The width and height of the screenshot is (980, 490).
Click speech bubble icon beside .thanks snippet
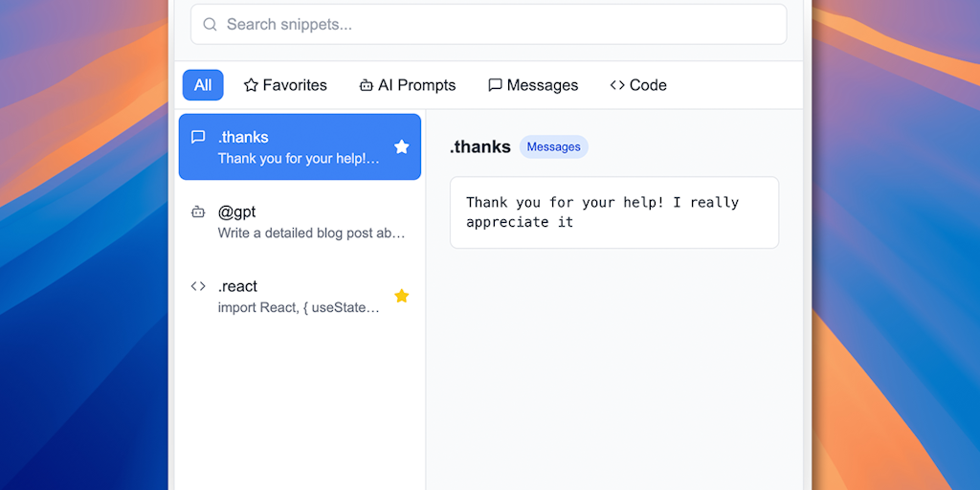(198, 137)
